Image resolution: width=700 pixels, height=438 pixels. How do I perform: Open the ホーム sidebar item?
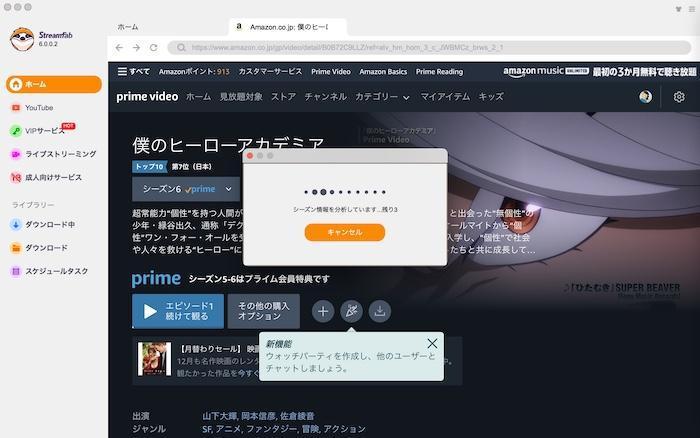click(x=54, y=84)
